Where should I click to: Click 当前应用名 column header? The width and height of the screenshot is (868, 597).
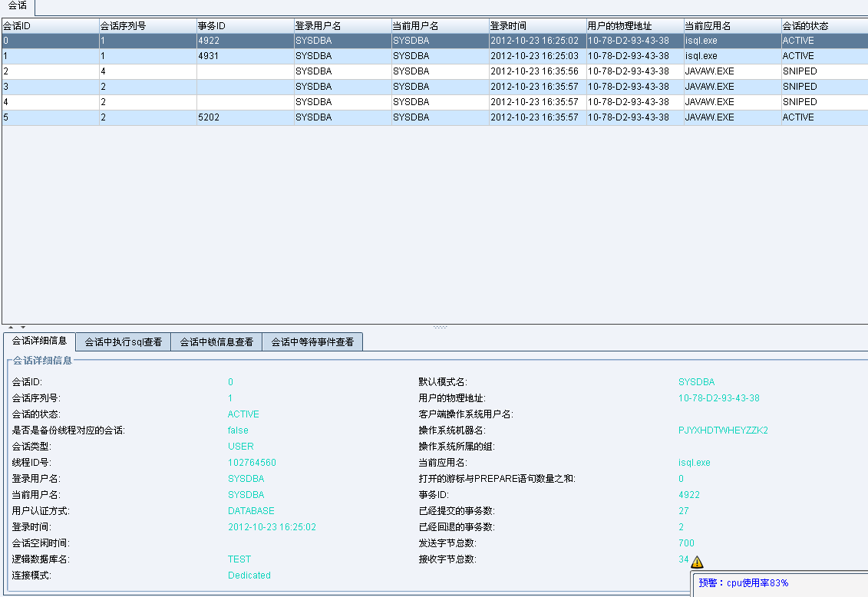tap(732, 26)
